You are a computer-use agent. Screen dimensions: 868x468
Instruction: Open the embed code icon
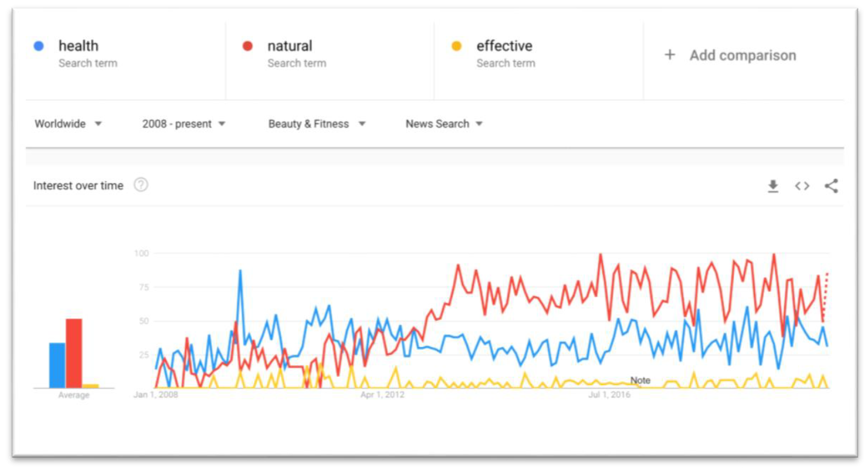(x=802, y=186)
